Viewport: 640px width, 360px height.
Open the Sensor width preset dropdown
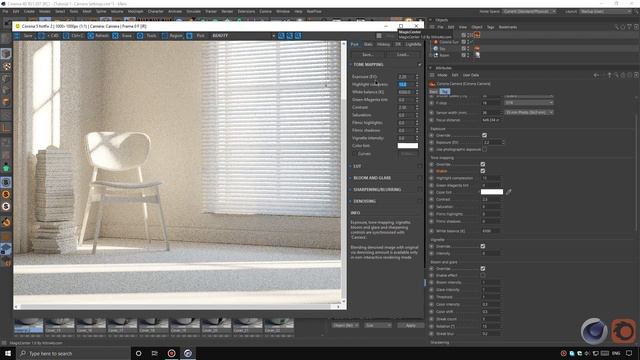pyautogui.click(x=529, y=112)
